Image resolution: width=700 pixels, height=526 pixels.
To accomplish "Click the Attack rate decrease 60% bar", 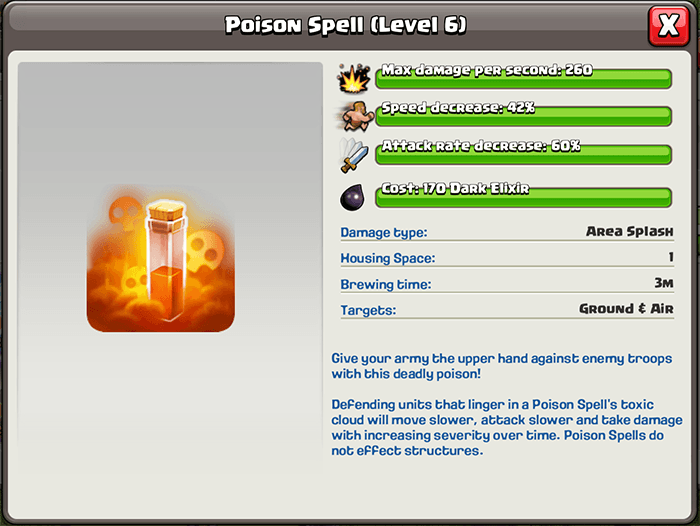I will (x=524, y=153).
